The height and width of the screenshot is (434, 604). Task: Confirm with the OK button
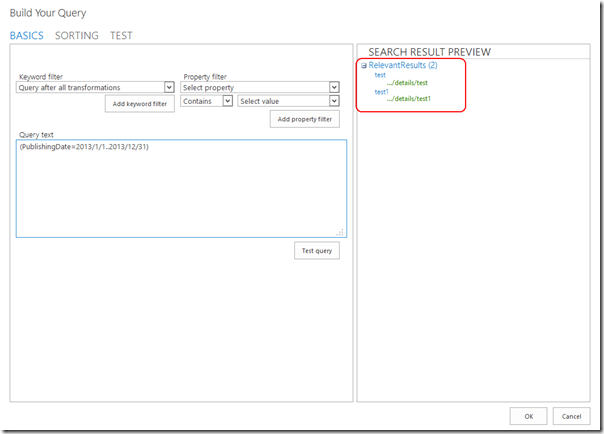(x=528, y=416)
